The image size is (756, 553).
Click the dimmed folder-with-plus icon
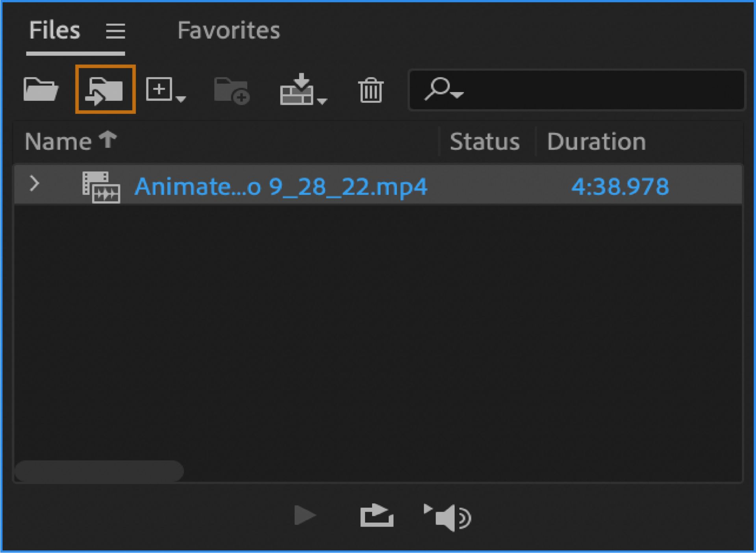232,91
